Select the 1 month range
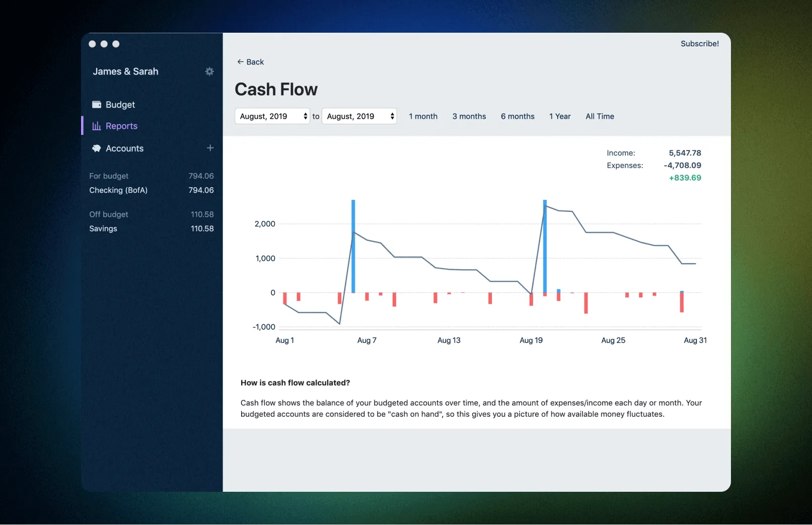The width and height of the screenshot is (812, 525). [423, 116]
